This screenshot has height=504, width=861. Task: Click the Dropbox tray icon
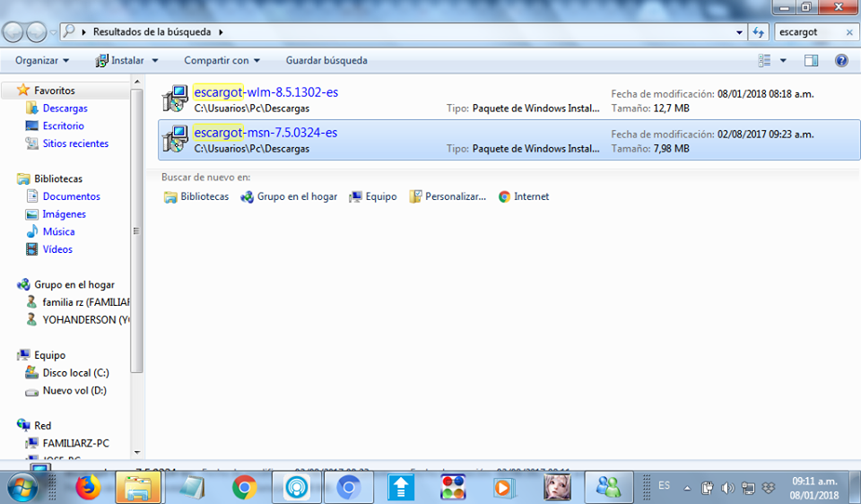click(x=769, y=488)
